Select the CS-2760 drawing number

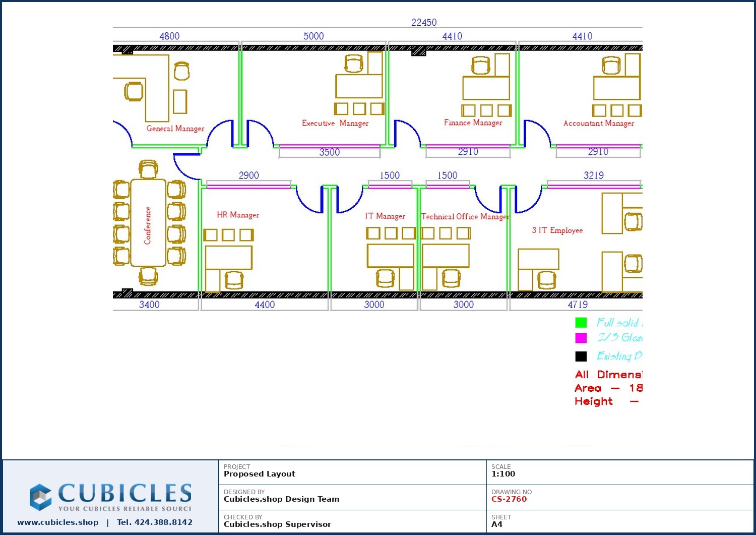pos(509,499)
